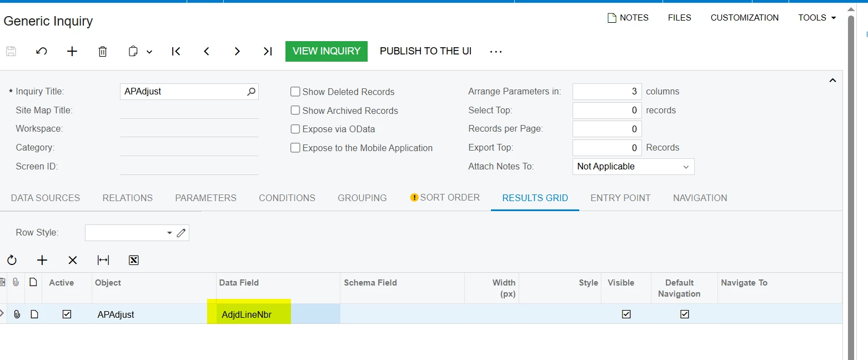Click the Records per Page field
Screen dimensions: 868x360
[607, 129]
